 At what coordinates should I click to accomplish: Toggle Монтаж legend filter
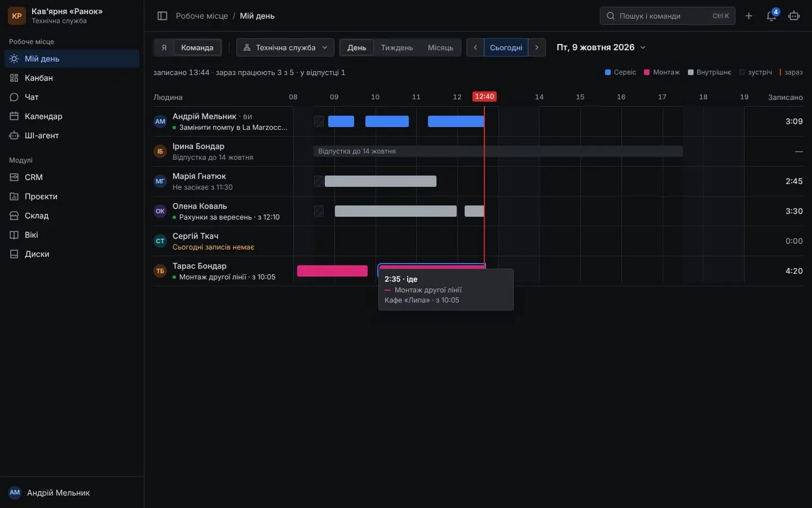(x=661, y=72)
